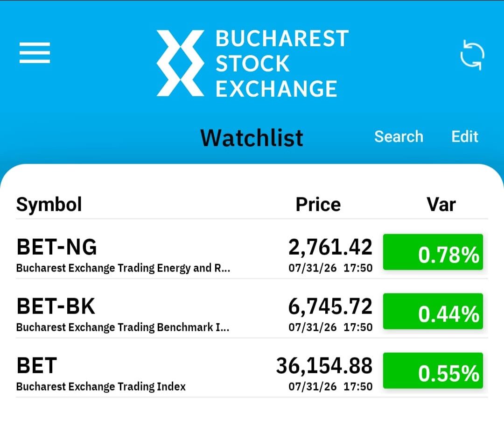Open the hamburger menu

(x=35, y=52)
